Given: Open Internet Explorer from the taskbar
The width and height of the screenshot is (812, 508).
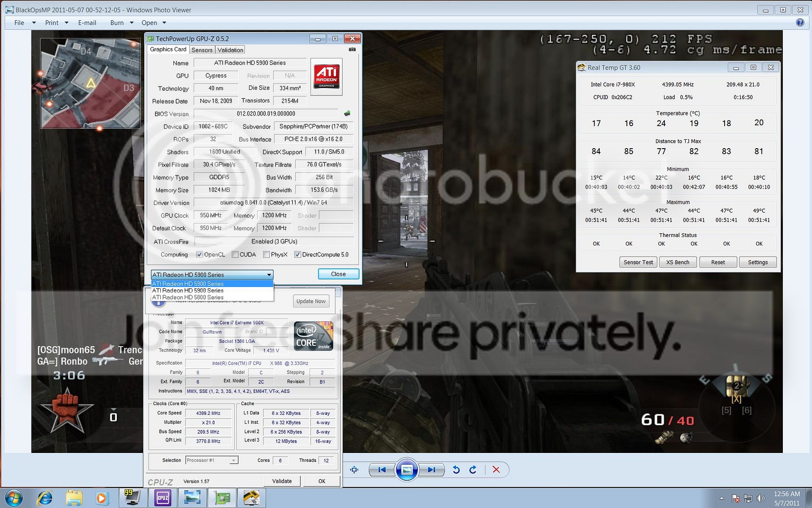Looking at the screenshot, I should (45, 498).
